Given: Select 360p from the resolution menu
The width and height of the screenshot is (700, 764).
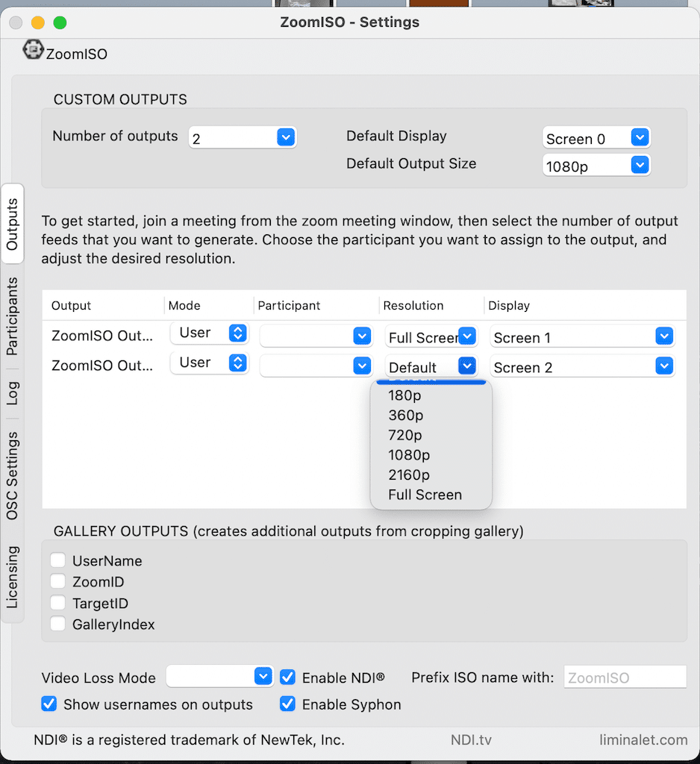Looking at the screenshot, I should (x=431, y=415).
